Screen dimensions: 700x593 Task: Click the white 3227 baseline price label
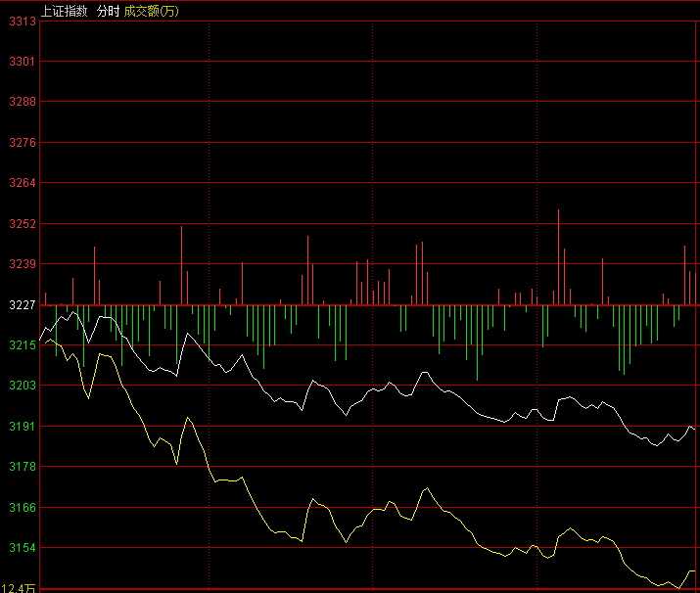coord(23,305)
